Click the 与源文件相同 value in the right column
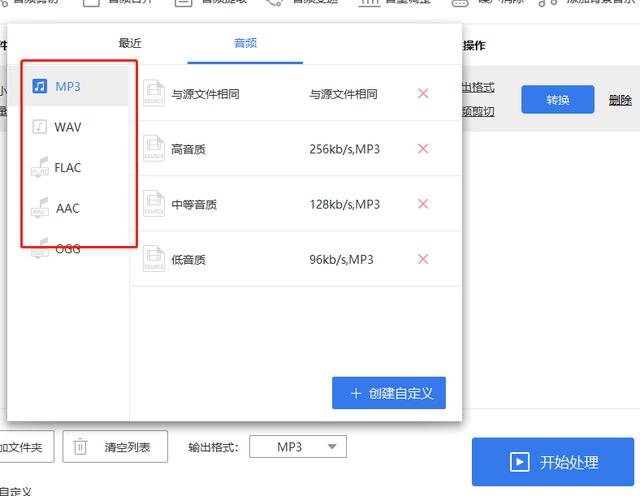The width and height of the screenshot is (640, 496). (343, 94)
